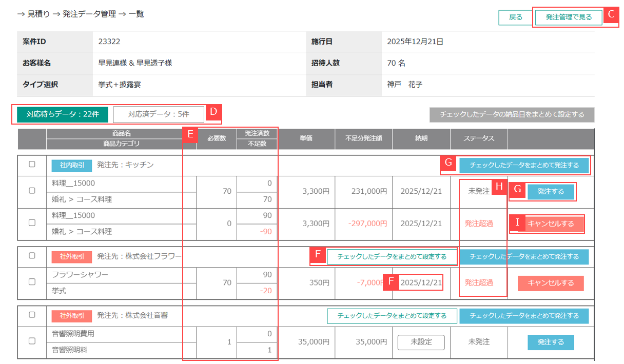Open 発注管理で見る view
The height and width of the screenshot is (364, 624).
click(x=569, y=17)
